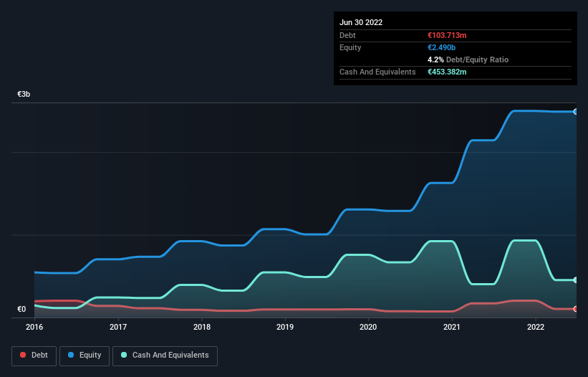Screen dimensions: 588x377
Task: Click the 2017 x-axis label
Action: pos(118,327)
